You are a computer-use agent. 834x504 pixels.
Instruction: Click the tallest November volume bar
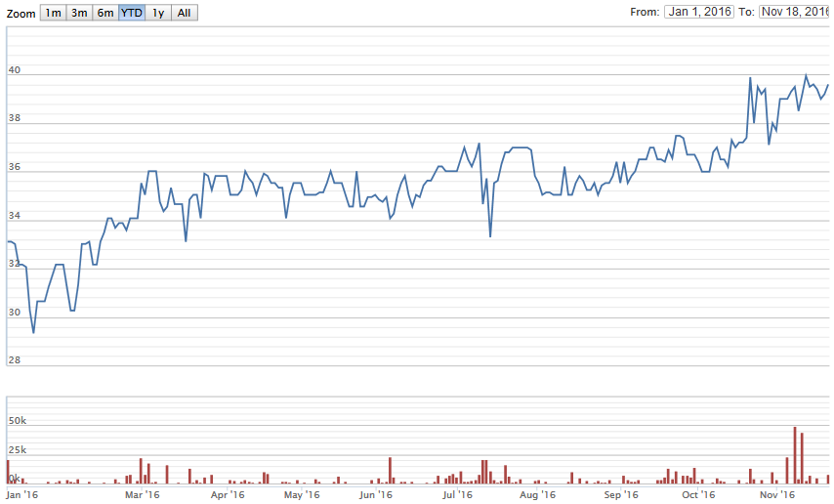[x=795, y=455]
